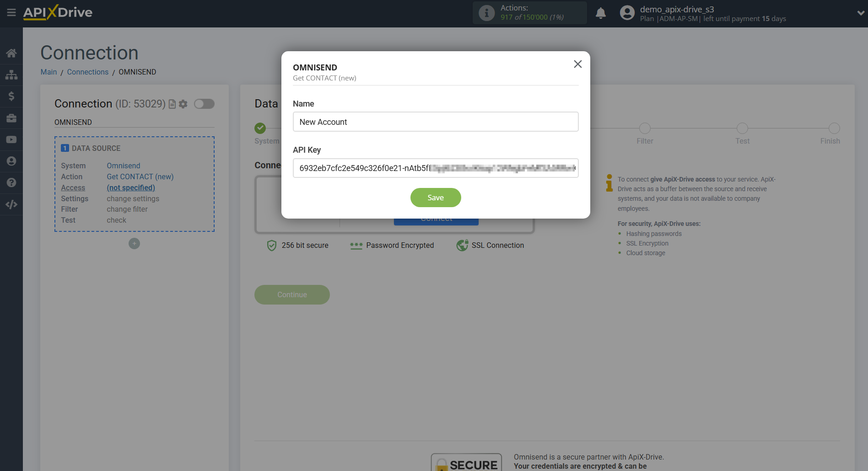Open the Payments dollar icon in sidebar

coord(11,96)
